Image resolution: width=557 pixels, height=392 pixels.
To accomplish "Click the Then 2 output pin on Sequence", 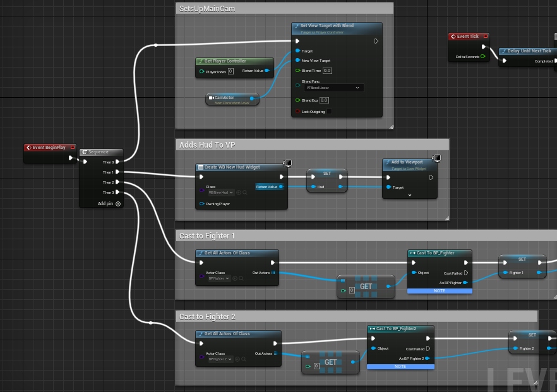I will pyautogui.click(x=117, y=182).
